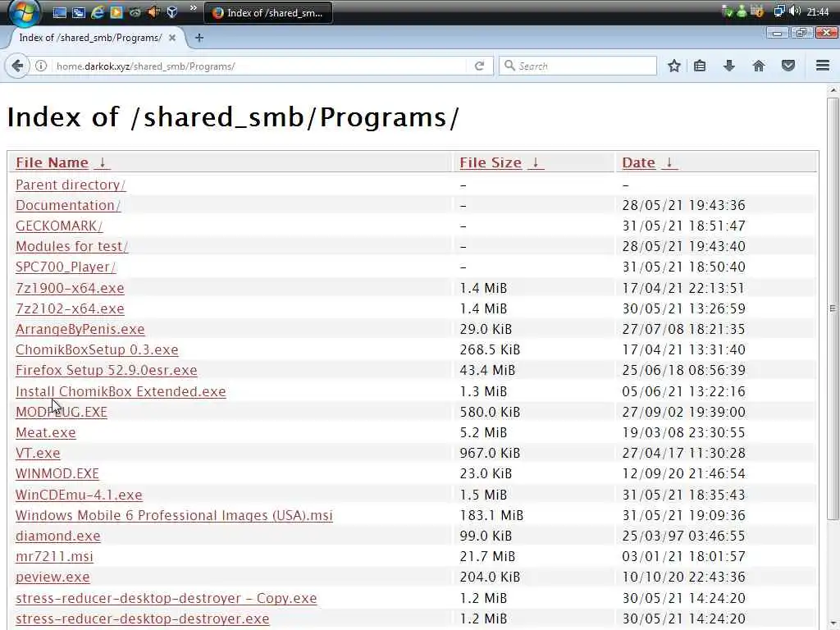Select date 27/09/02 19:39:00 cell
840x630 pixels.
[x=683, y=412]
